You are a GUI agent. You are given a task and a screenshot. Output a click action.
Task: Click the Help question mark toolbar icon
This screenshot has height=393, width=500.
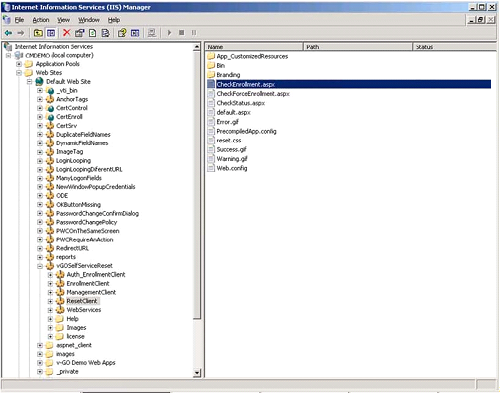[122, 33]
